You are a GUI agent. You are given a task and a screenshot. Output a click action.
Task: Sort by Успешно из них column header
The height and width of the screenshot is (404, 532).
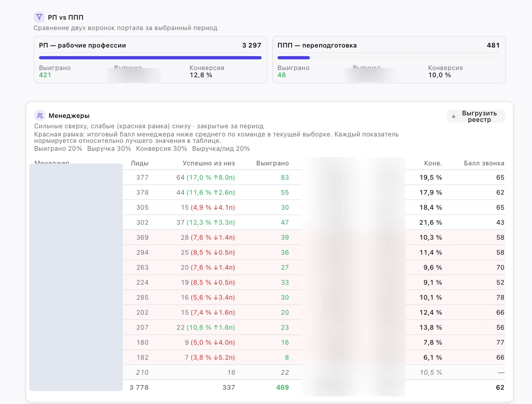click(209, 163)
